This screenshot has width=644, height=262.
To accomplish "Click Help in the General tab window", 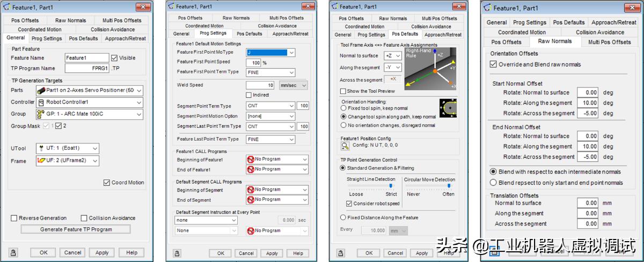I will 131,252.
